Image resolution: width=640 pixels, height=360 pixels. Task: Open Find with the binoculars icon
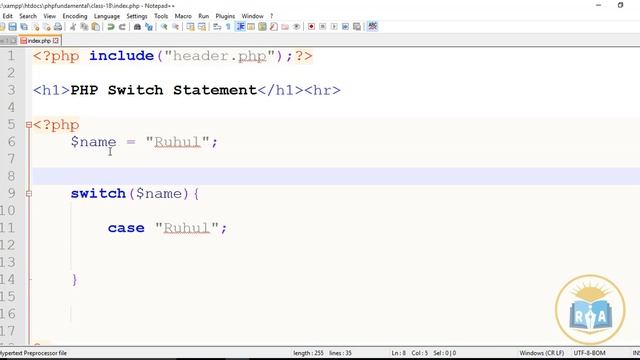coord(137,27)
